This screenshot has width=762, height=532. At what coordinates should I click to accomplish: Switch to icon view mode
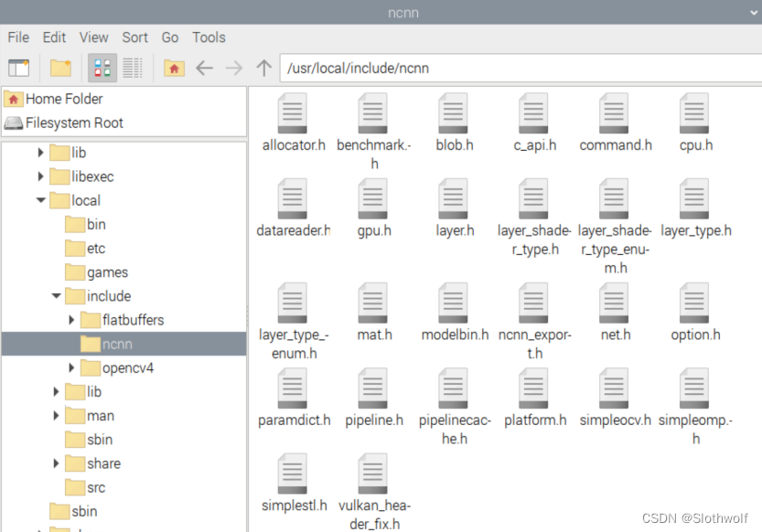click(x=102, y=68)
